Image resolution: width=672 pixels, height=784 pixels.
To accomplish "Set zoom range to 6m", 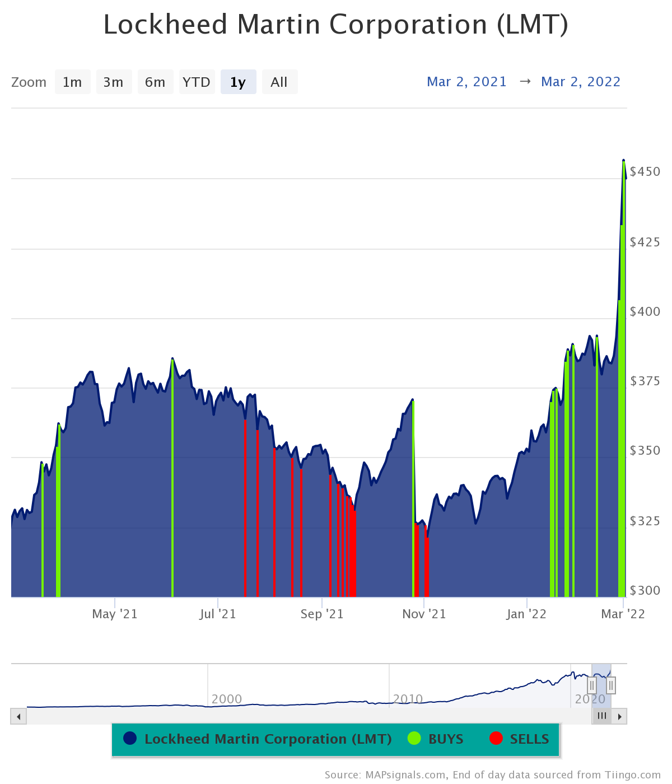I will (155, 82).
